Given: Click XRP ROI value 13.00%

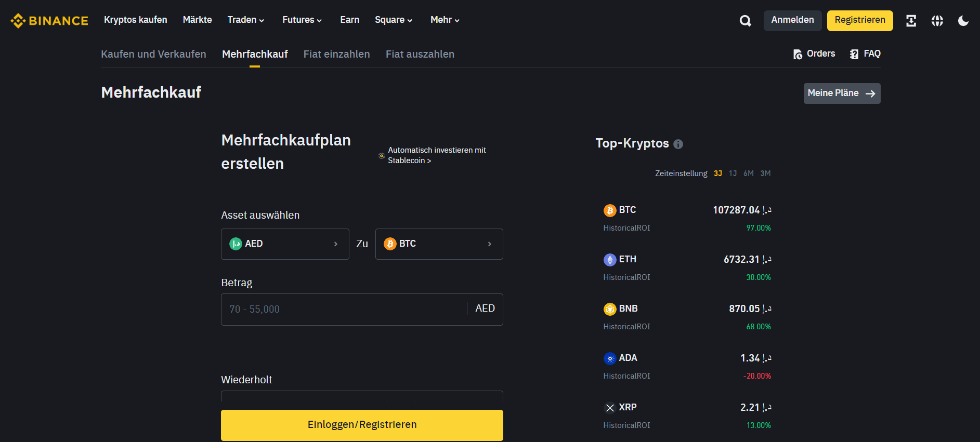Looking at the screenshot, I should pyautogui.click(x=759, y=425).
